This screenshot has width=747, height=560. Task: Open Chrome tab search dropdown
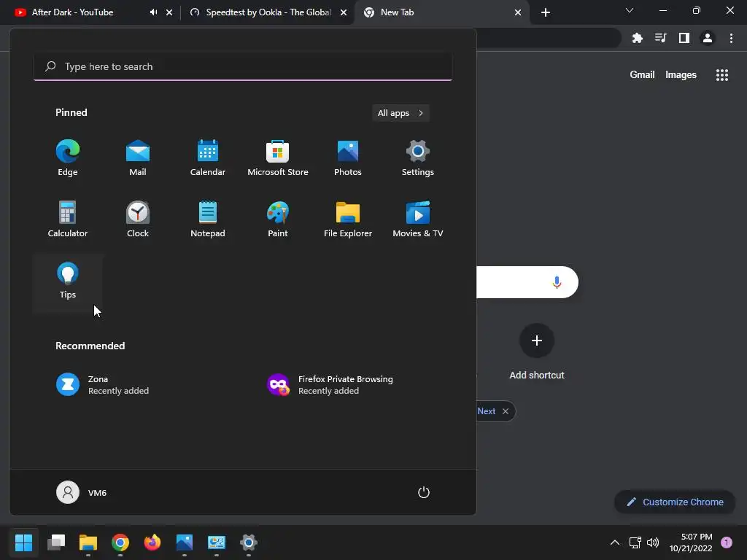coord(630,10)
